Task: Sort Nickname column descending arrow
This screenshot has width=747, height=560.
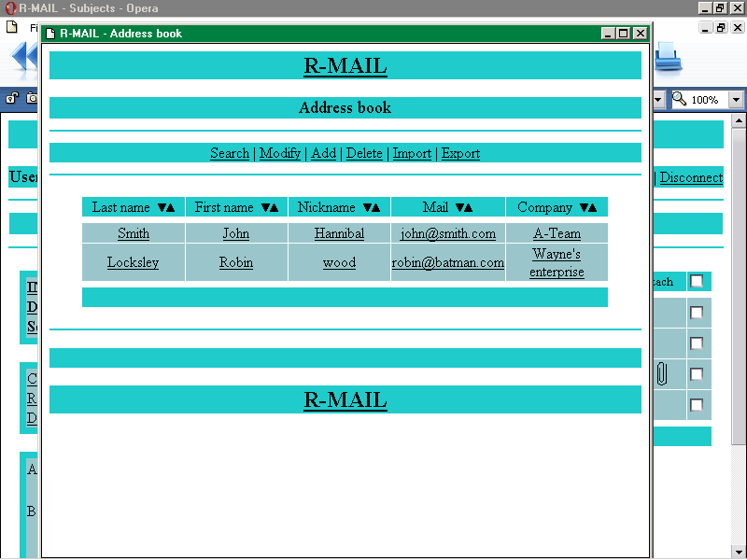Action: 366,208
